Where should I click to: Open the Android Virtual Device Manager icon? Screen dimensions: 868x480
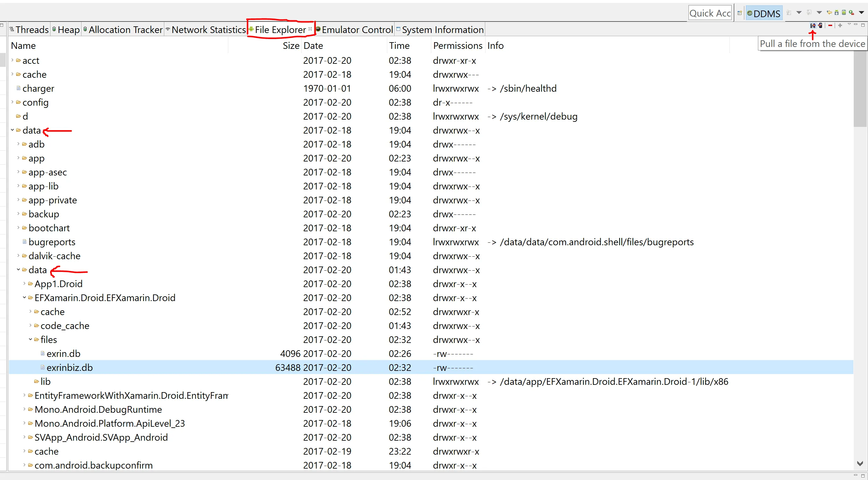844,13
